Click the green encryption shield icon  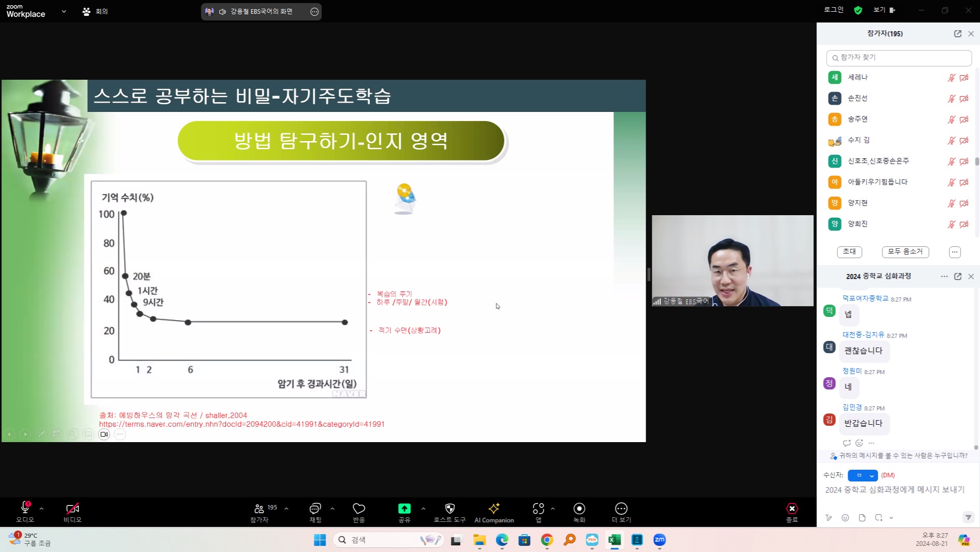(x=858, y=10)
